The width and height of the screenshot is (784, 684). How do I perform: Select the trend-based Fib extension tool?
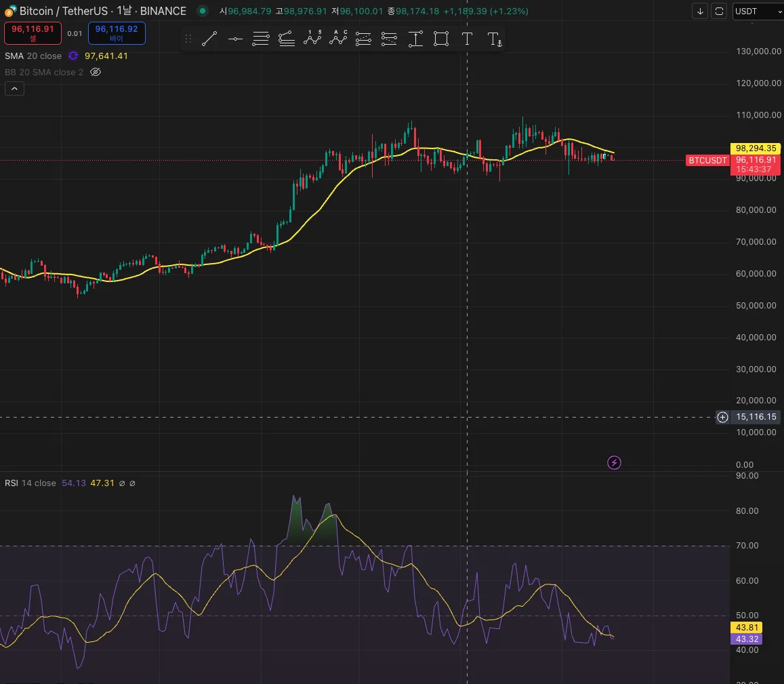point(287,39)
